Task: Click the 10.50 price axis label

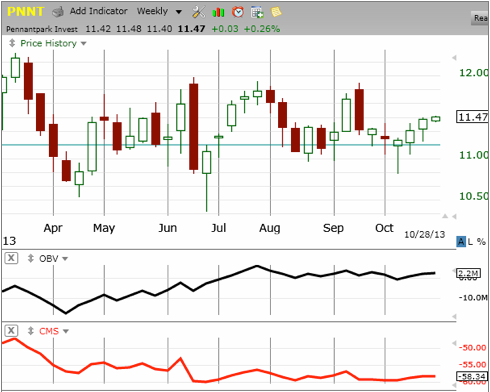Action: (474, 196)
